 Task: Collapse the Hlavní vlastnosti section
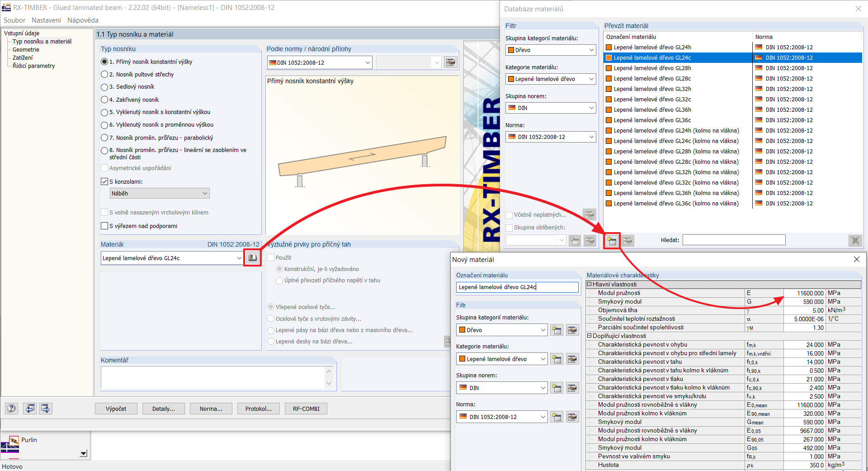coord(589,284)
